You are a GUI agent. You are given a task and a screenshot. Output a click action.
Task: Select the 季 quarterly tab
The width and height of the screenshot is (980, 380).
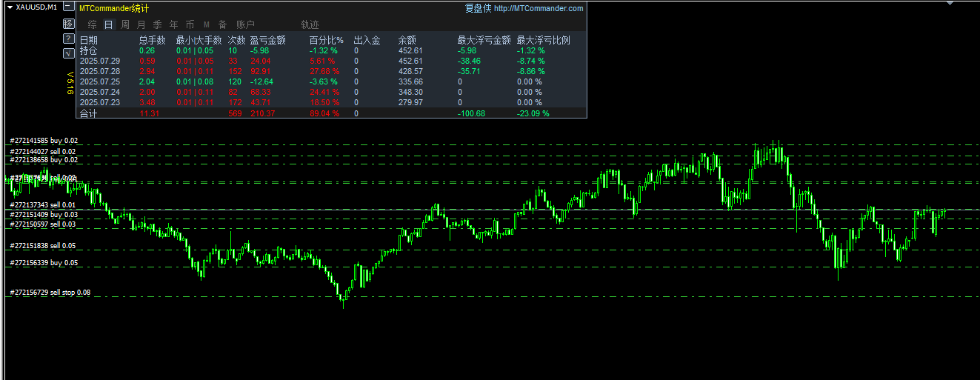pyautogui.click(x=158, y=24)
